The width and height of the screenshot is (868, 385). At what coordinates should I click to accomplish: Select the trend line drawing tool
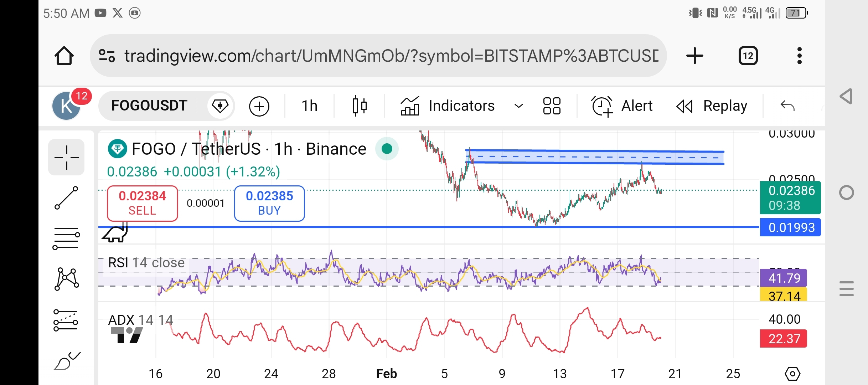pos(66,197)
